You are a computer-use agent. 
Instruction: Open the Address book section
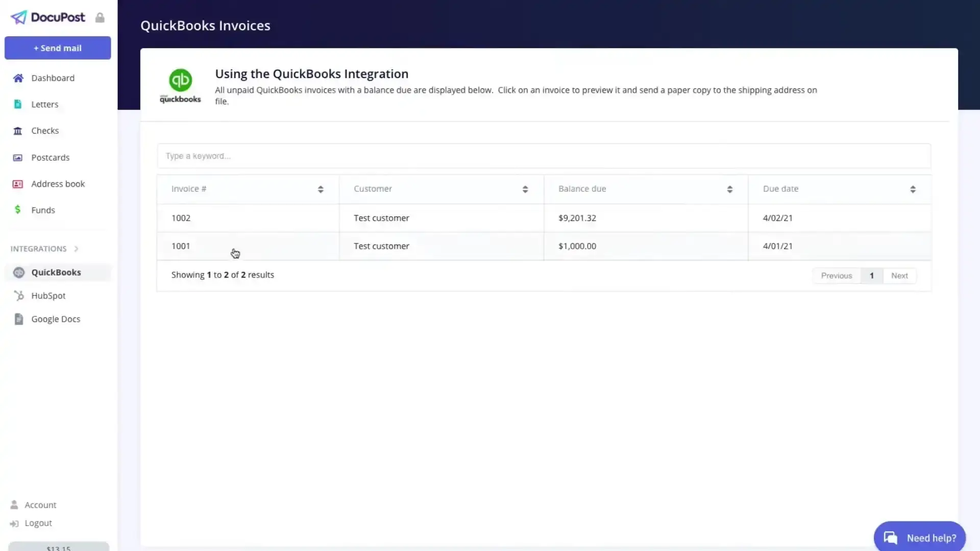pyautogui.click(x=58, y=184)
